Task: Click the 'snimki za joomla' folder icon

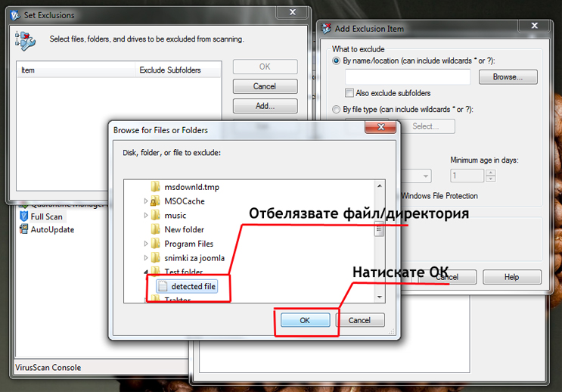Action: tap(155, 257)
